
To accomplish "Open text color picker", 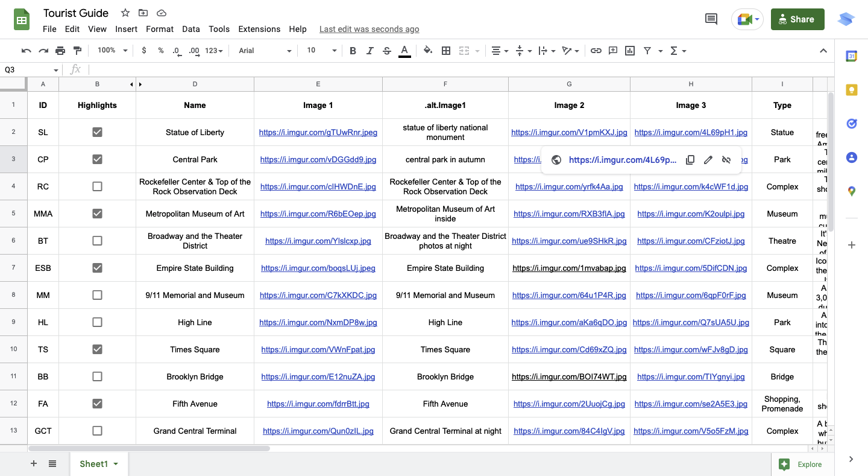I will pos(404,51).
